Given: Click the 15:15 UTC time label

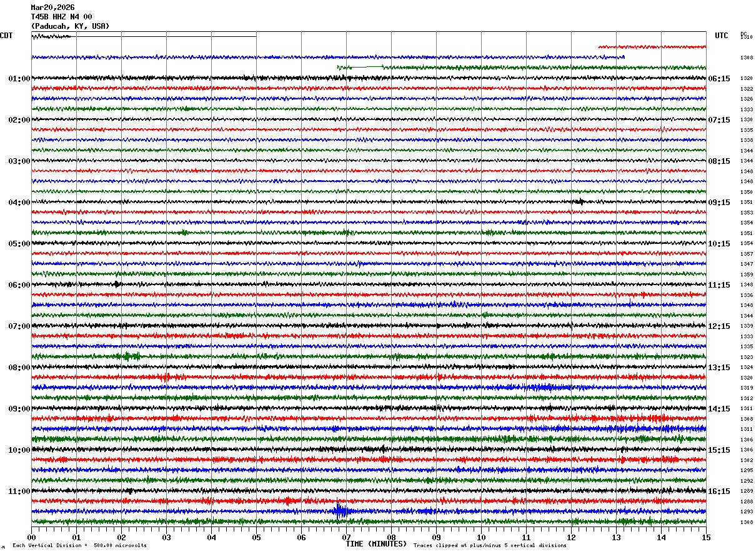Looking at the screenshot, I should pos(719,450).
